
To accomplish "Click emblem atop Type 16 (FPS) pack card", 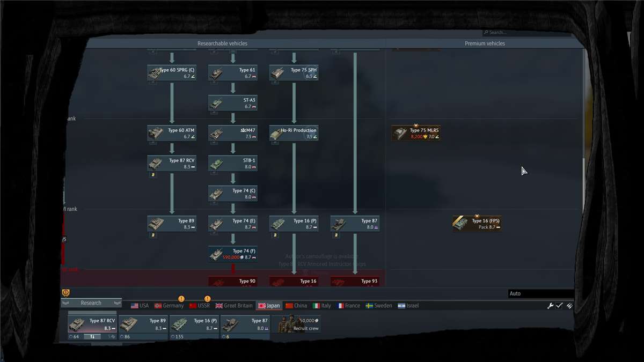I will point(477,216).
